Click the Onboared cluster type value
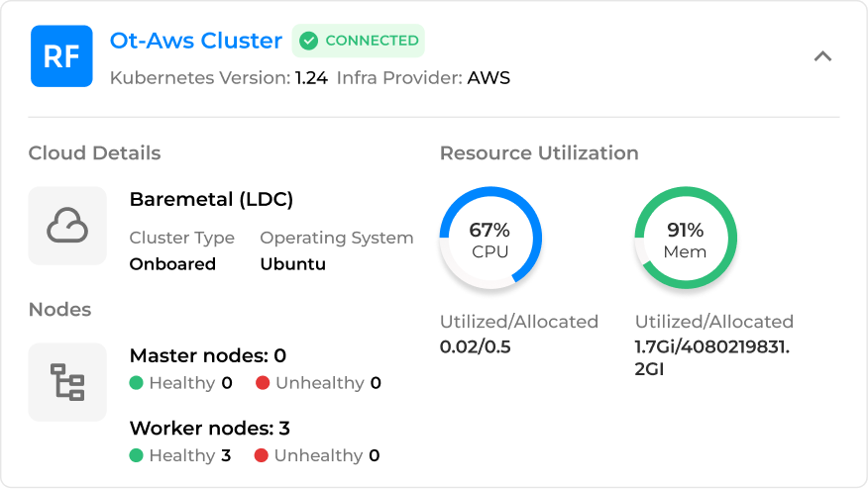Viewport: 868px width, 489px height. pyautogui.click(x=172, y=264)
